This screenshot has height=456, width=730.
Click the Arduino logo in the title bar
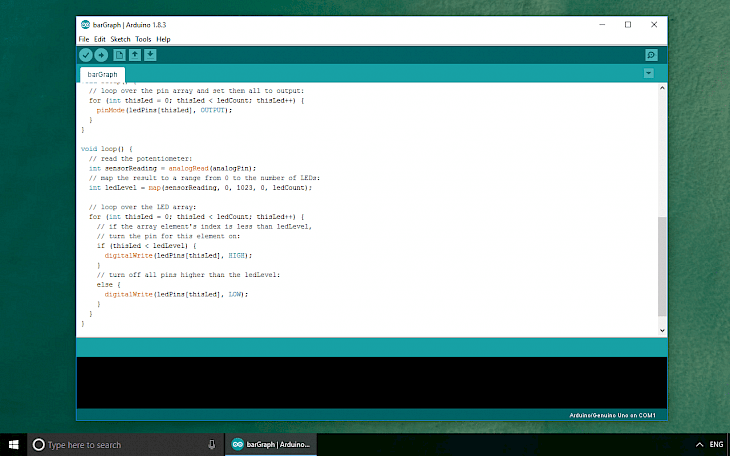tap(85, 25)
